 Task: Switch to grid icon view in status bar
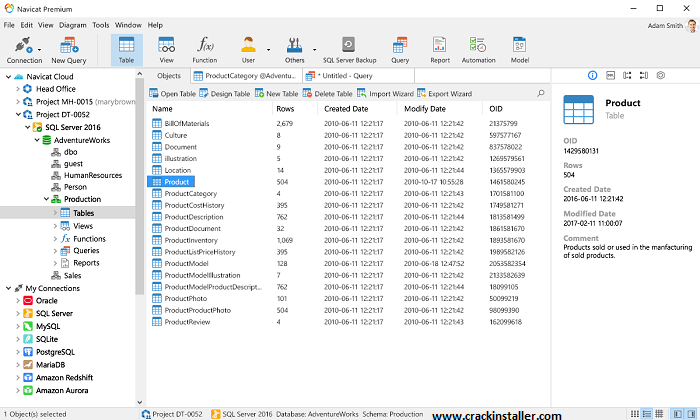click(x=634, y=414)
